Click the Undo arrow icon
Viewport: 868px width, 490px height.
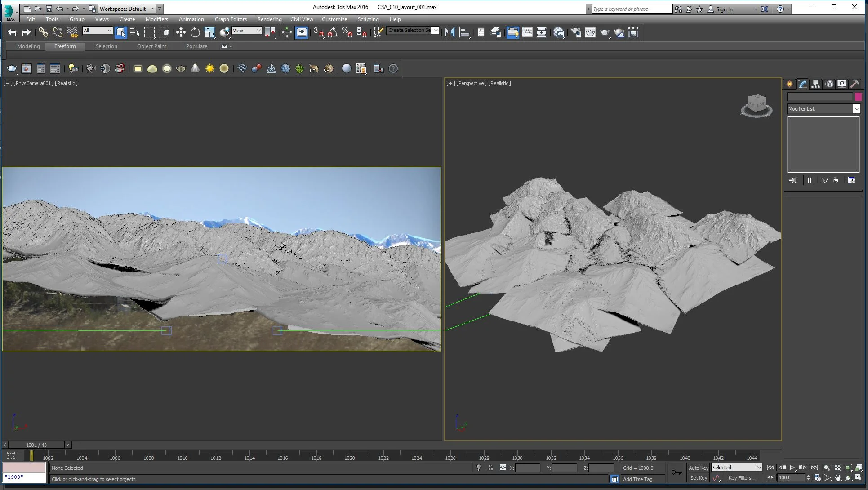coord(12,32)
